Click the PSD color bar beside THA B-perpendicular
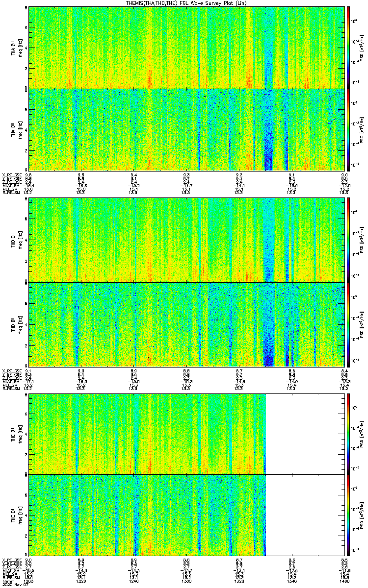Viewport: 368px width, 588px height. tap(348, 47)
